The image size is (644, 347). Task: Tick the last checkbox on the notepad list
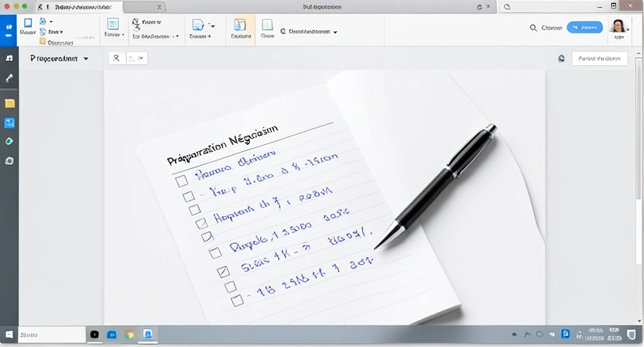237,301
